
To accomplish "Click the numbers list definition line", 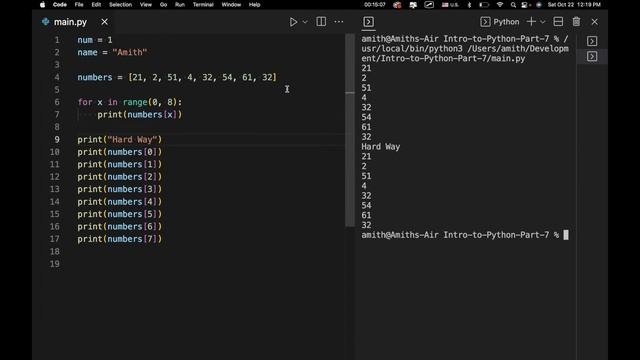I will pos(177,77).
